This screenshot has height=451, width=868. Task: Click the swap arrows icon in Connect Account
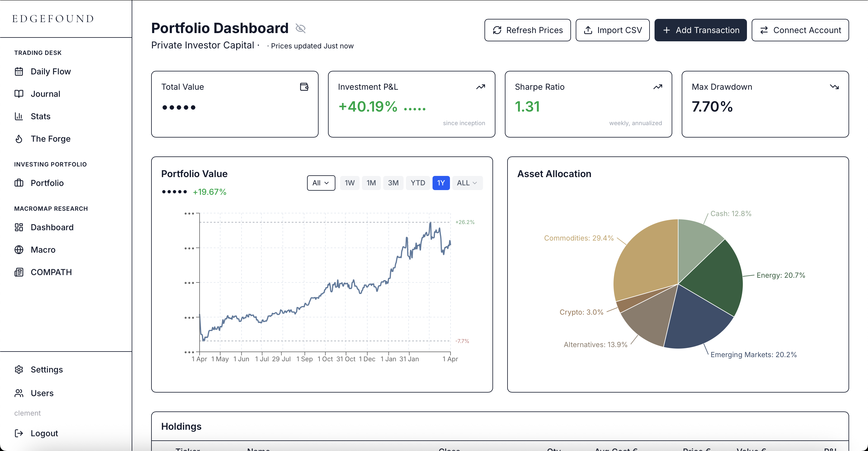tap(764, 30)
